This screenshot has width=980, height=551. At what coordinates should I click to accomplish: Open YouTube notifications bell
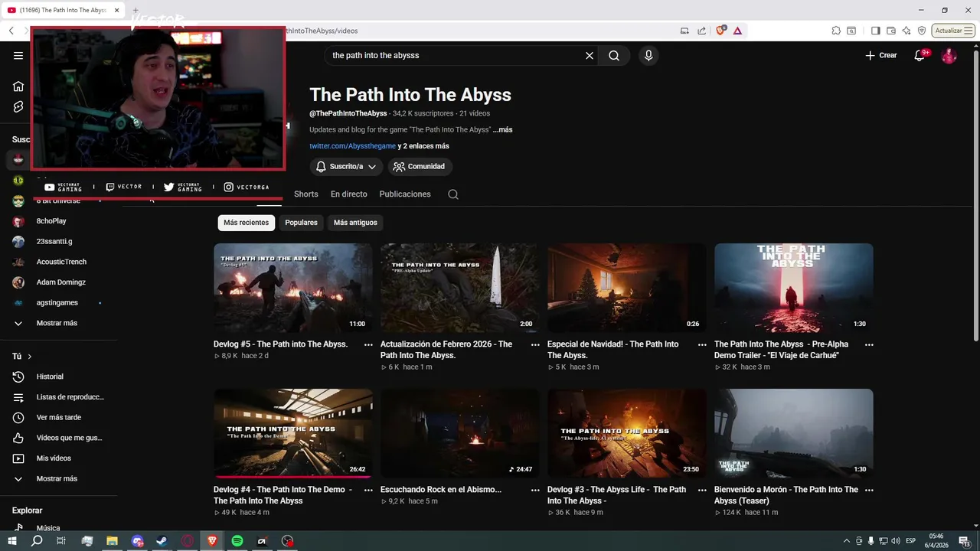point(920,55)
